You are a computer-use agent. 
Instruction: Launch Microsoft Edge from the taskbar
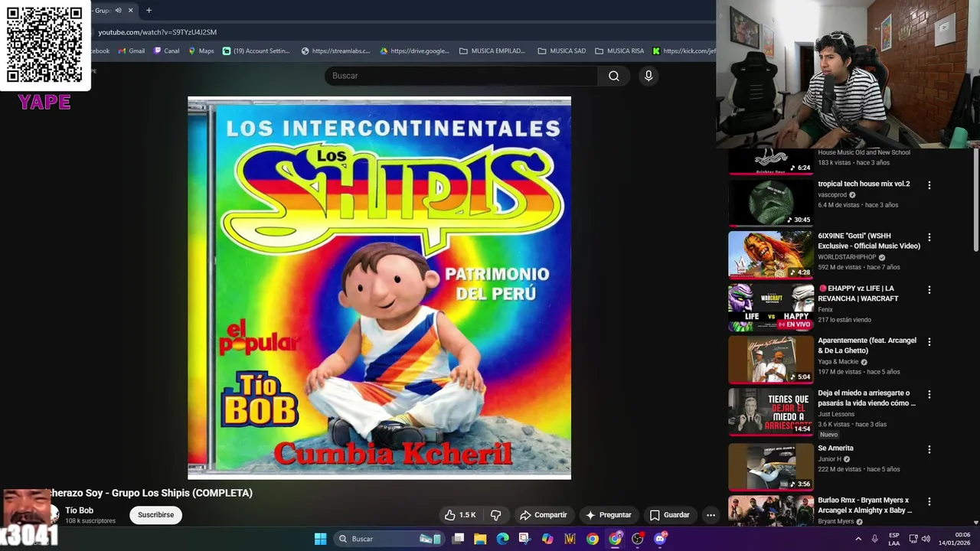coord(502,539)
